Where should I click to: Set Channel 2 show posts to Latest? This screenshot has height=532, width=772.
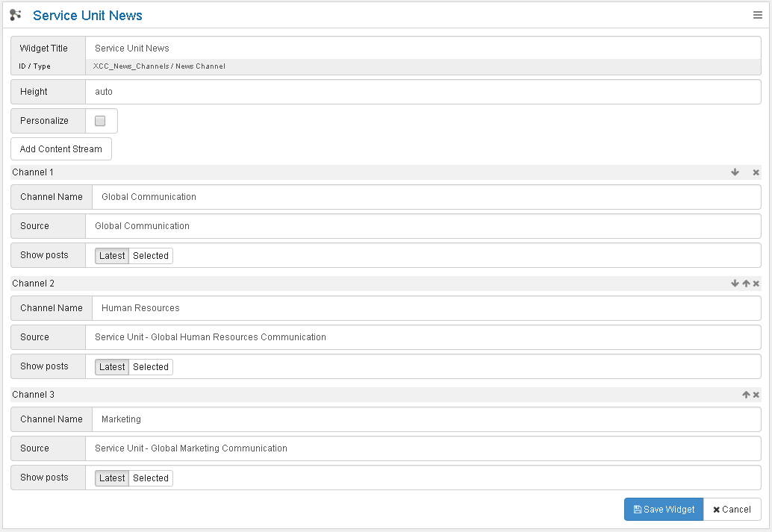112,367
